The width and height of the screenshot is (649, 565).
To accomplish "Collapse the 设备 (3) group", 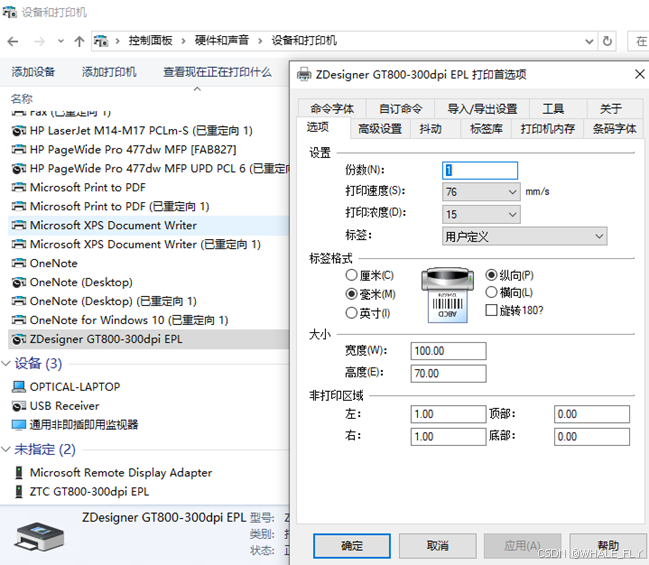I will (x=6, y=364).
